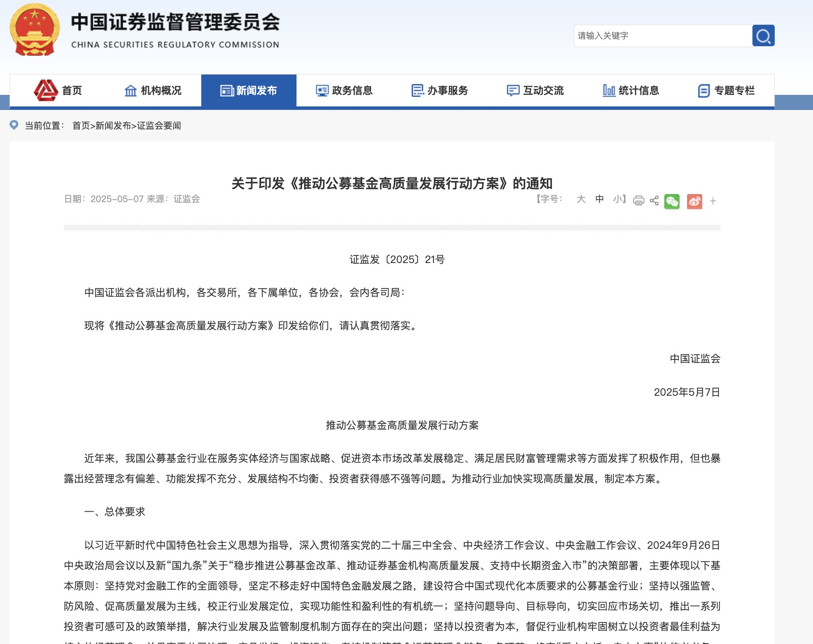Click the form icon beside 办事服务
Viewport: 813px width, 644px height.
418,90
